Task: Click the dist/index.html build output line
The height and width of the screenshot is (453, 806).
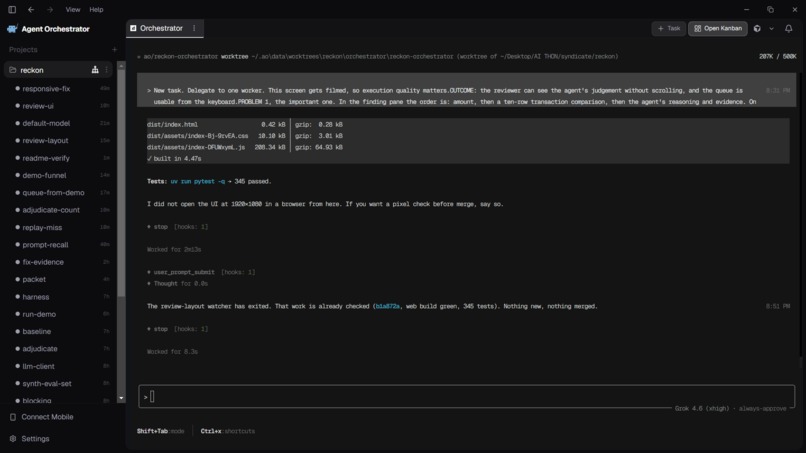Action: click(245, 124)
